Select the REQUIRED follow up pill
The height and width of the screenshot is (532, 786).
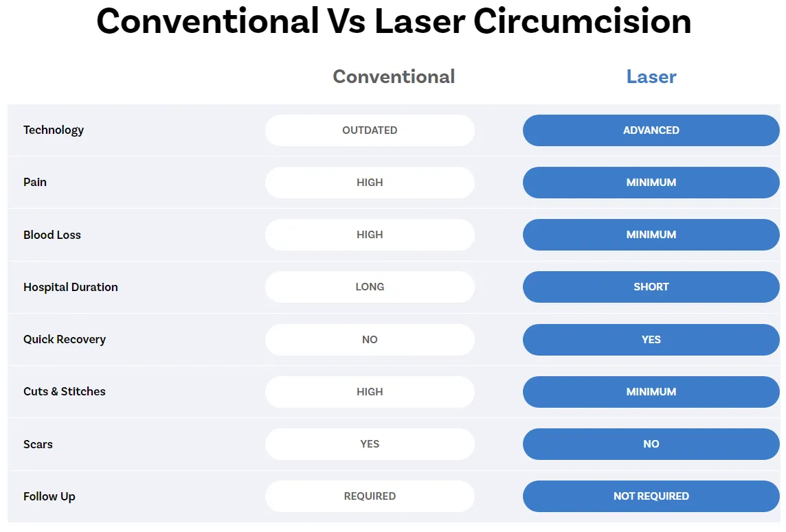coord(370,496)
